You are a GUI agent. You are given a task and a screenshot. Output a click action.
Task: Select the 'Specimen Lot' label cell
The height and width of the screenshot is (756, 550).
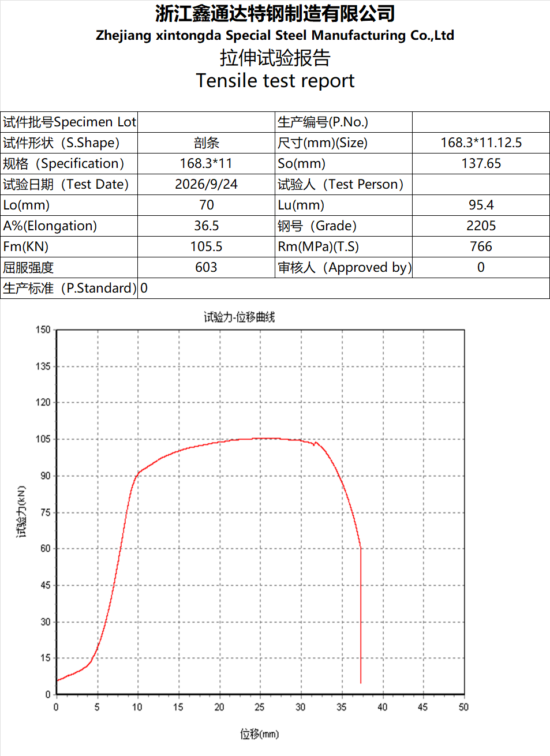[x=69, y=122]
